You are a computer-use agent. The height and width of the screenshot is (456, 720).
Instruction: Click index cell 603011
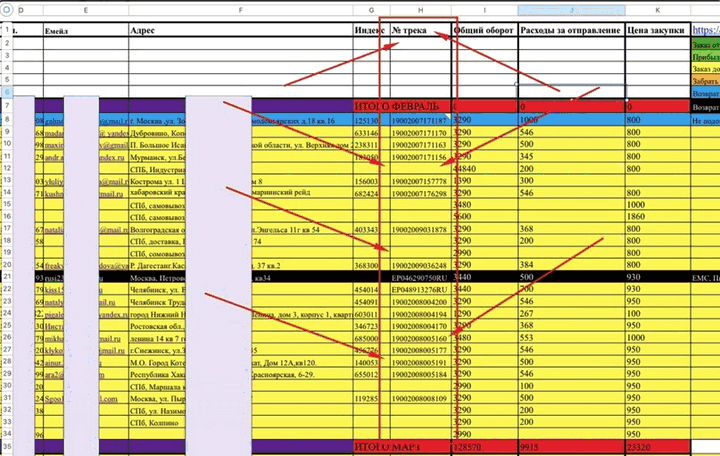[371, 315]
